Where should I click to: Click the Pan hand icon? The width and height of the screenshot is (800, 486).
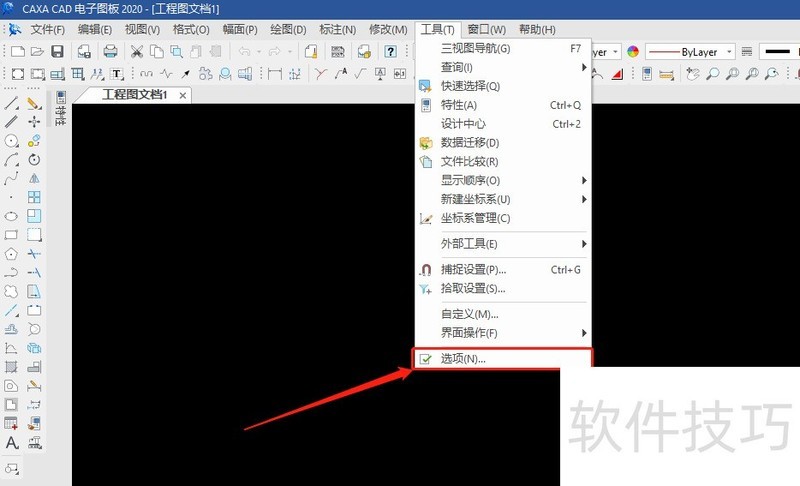click(x=692, y=74)
